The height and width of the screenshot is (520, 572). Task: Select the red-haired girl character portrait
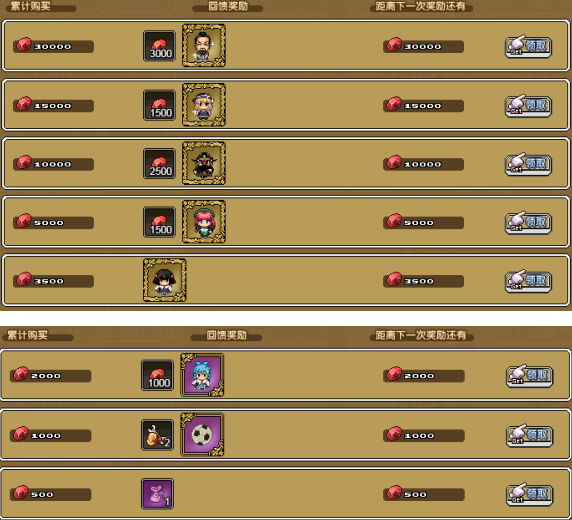point(204,222)
